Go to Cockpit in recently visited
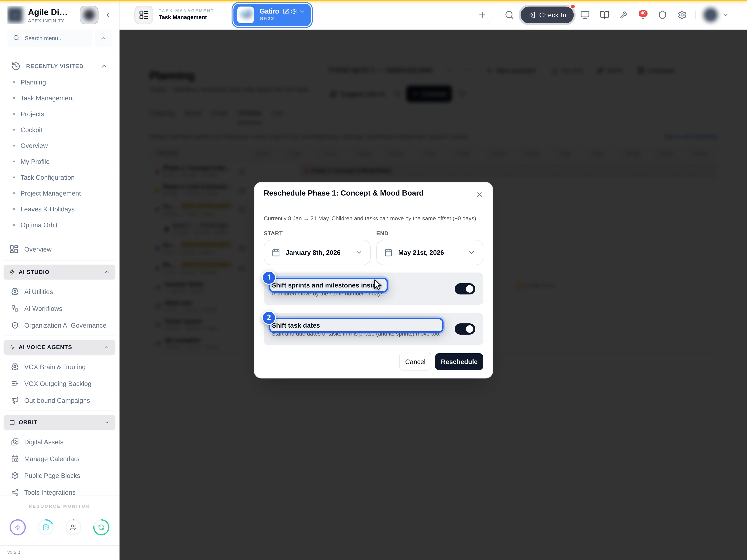Screen dimensions: 747x560 coord(32,130)
